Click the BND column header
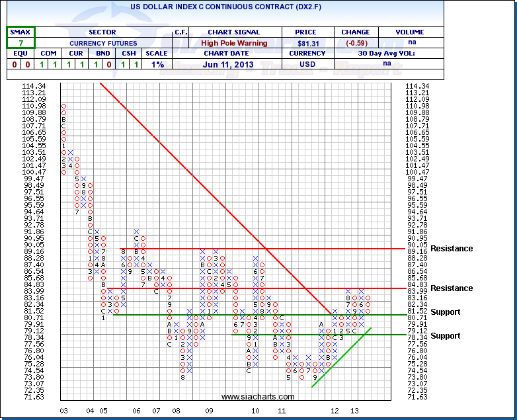 [101, 54]
